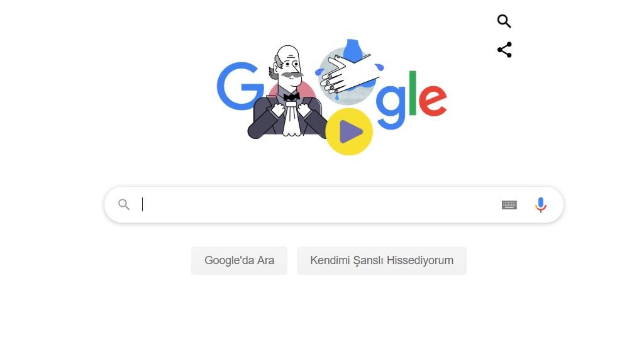Click the pink circle behind the doctor's shoulder

click(308, 90)
